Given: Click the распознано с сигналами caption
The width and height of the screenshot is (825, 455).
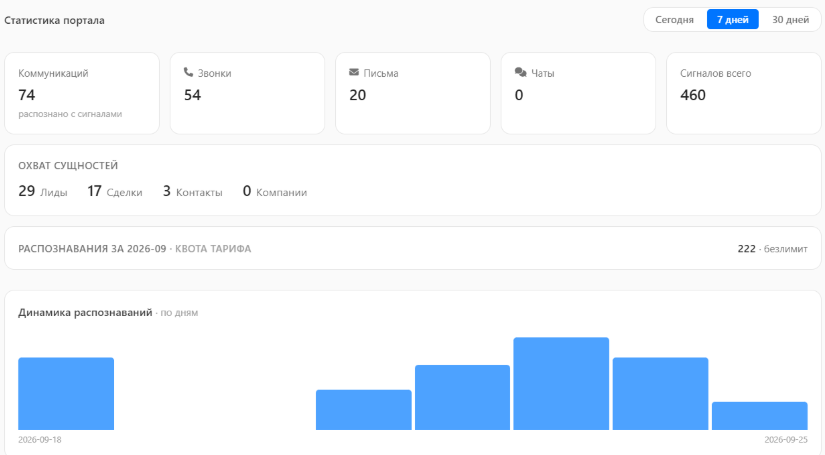Looking at the screenshot, I should [70, 114].
